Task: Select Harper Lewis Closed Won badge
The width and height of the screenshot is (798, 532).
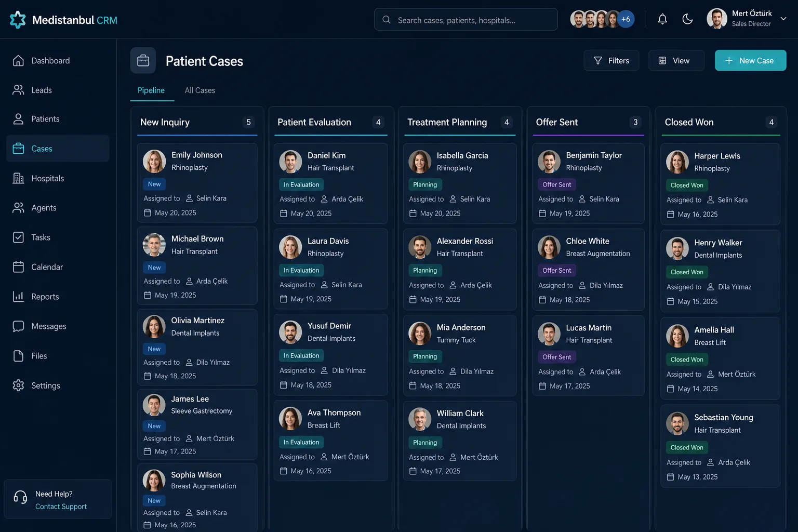Action: [x=687, y=185]
